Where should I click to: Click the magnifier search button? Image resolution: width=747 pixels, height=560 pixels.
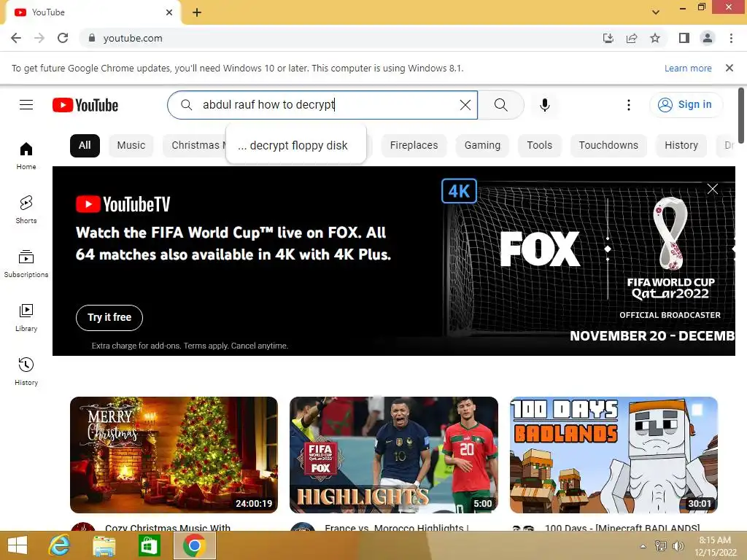(x=500, y=105)
